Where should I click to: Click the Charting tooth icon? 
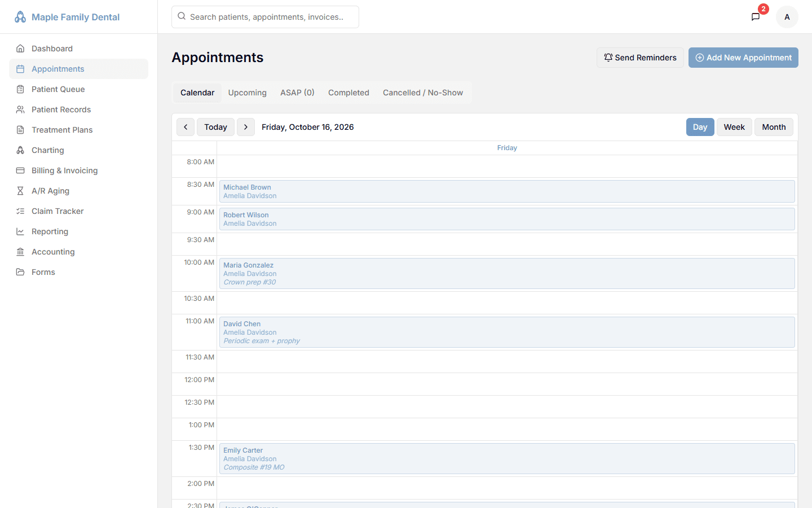point(20,150)
